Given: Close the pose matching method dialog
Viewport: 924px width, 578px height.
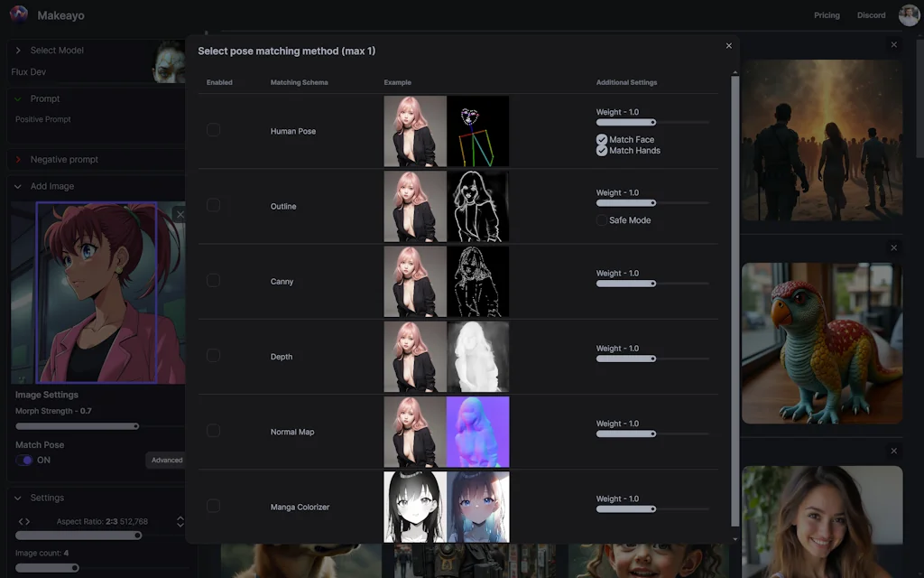Looking at the screenshot, I should click(x=728, y=45).
